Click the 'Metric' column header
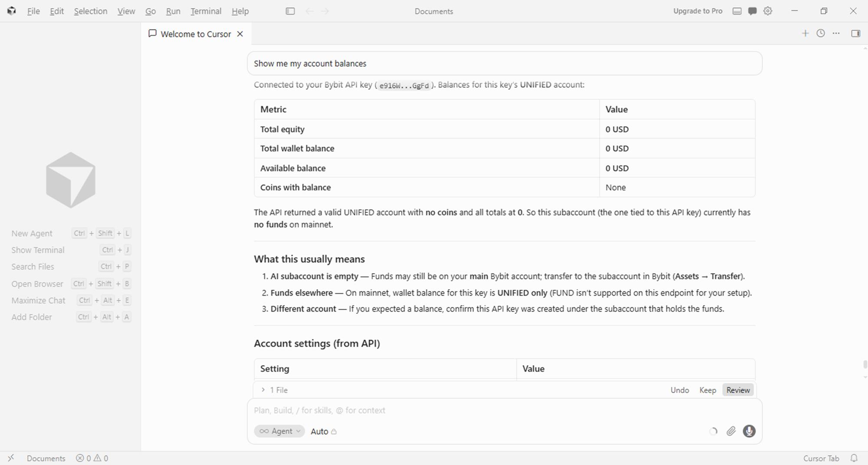868x465 pixels. coord(427,109)
